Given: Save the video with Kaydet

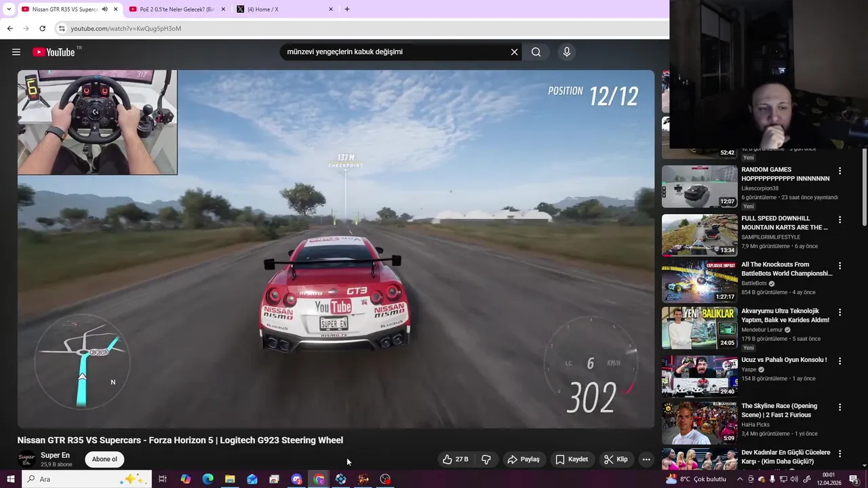Looking at the screenshot, I should click(572, 460).
